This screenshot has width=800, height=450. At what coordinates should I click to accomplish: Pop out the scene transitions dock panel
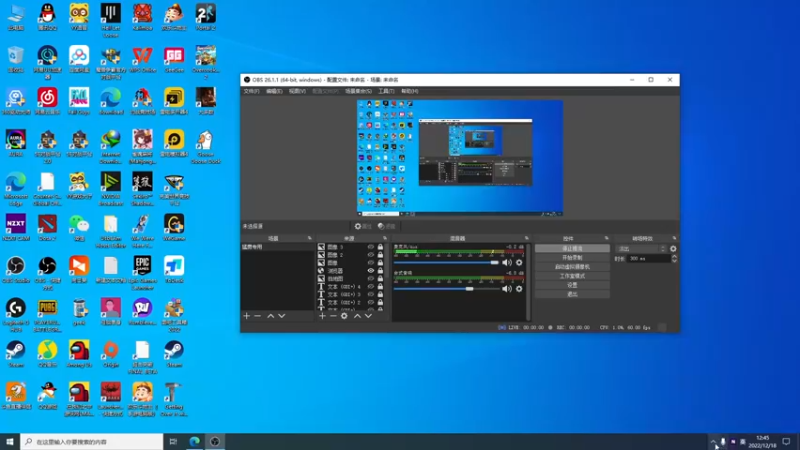[674, 238]
